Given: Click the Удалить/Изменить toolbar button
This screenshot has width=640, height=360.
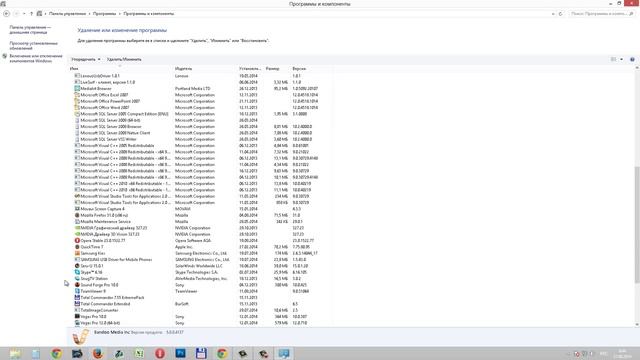Looking at the screenshot, I should click(124, 60).
